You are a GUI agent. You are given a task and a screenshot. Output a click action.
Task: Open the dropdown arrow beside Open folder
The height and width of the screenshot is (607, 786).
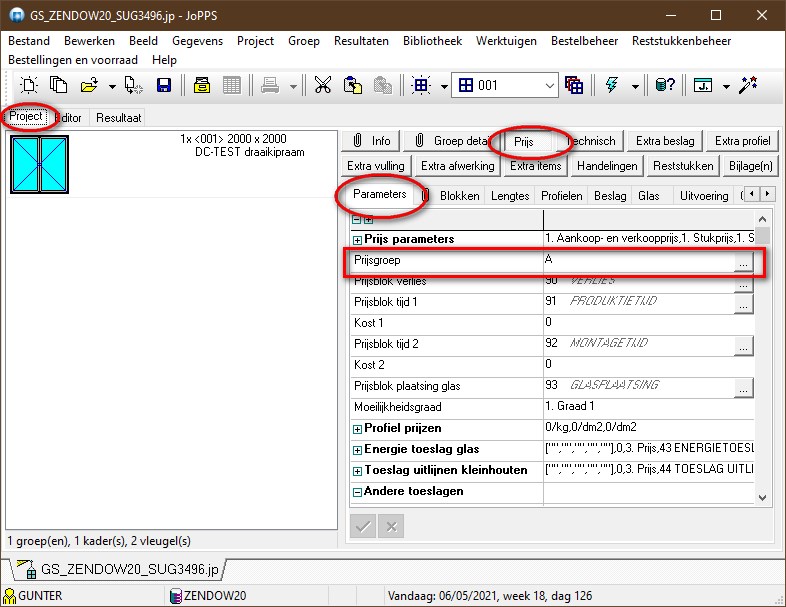pyautogui.click(x=112, y=86)
